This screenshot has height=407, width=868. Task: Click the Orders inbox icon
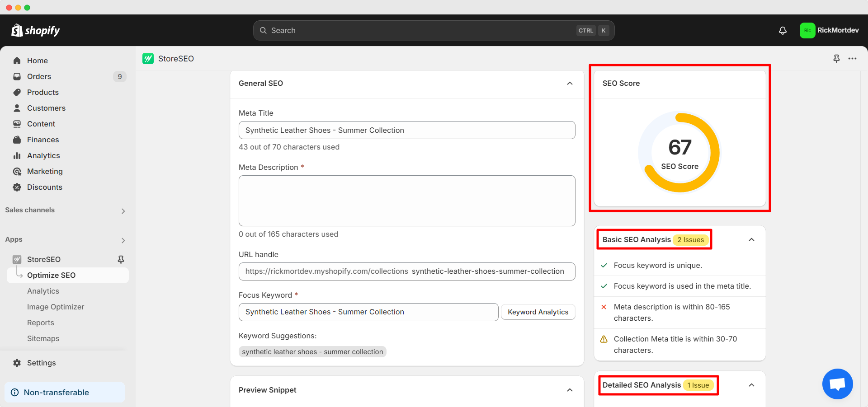click(x=17, y=76)
